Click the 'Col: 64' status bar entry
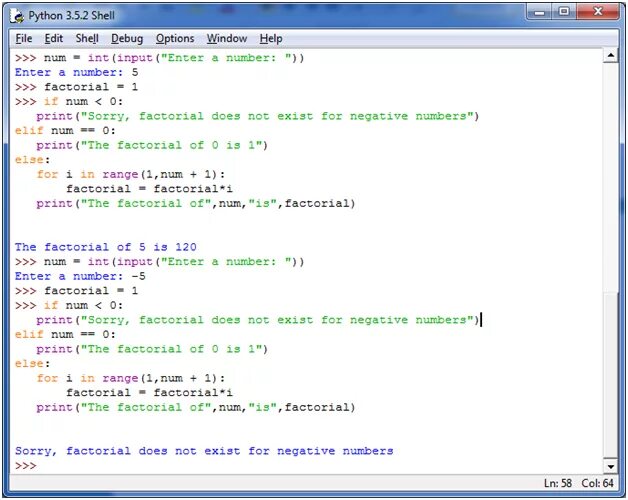Viewport: 628px width, 500px height. (597, 483)
